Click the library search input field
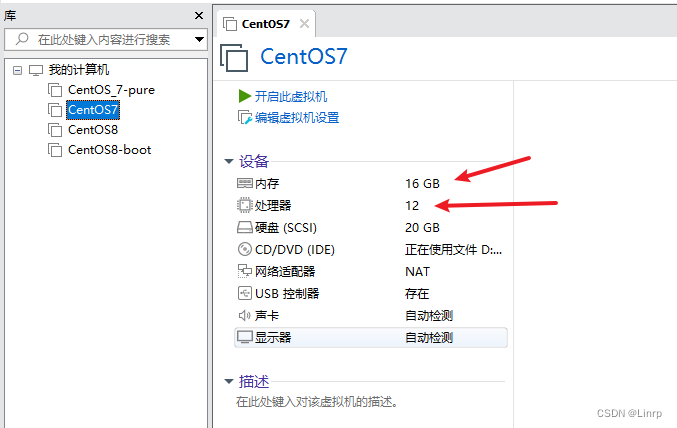The width and height of the screenshot is (677, 428). (106, 40)
